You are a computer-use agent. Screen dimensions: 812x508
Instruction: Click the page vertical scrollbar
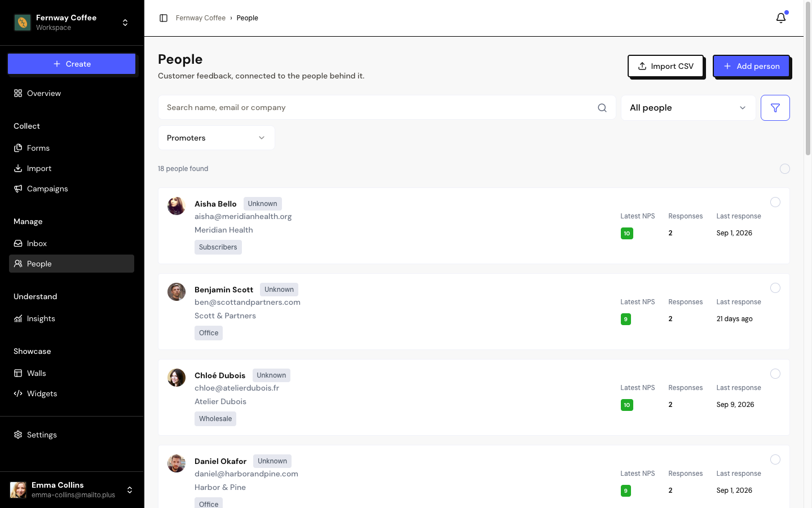pos(808,79)
